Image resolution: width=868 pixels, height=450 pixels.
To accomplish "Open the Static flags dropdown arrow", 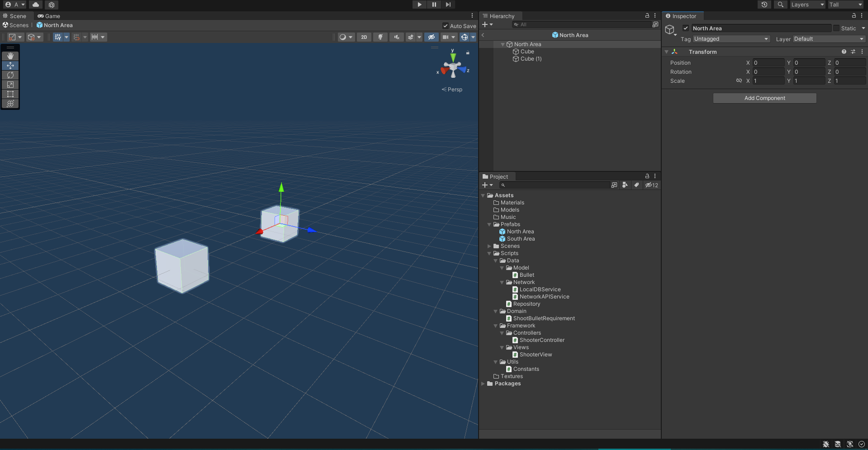I will point(863,28).
